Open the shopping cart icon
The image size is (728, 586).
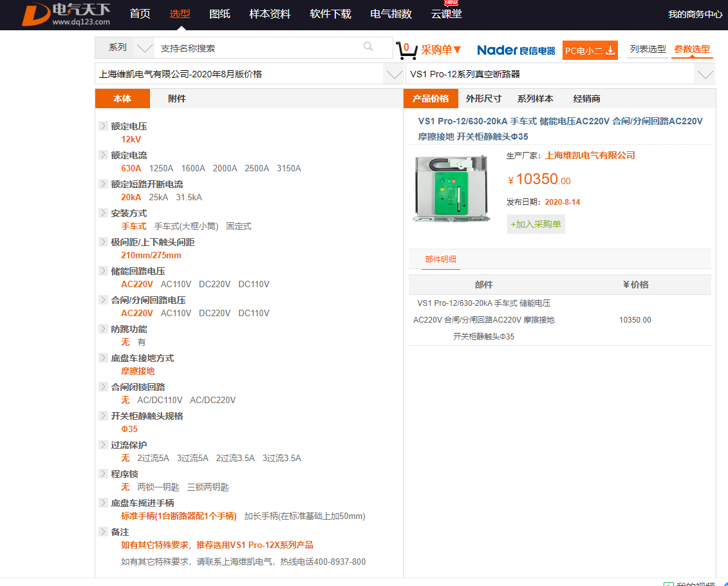click(406, 50)
